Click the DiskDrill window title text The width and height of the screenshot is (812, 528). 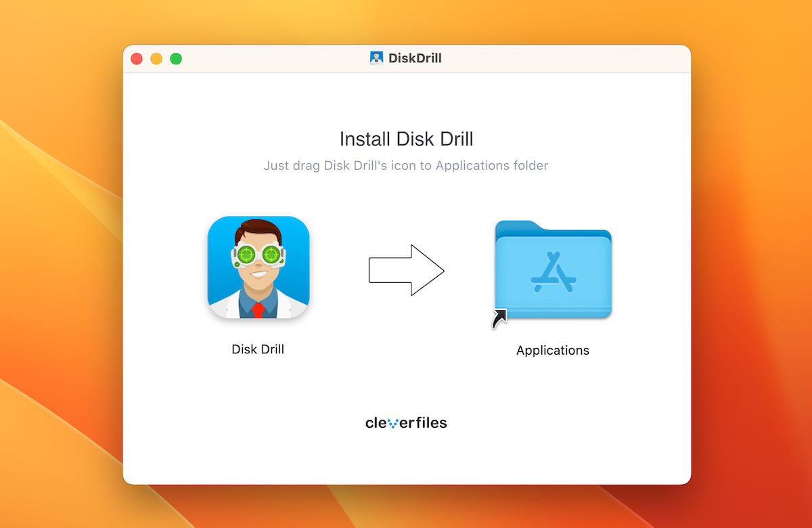pyautogui.click(x=415, y=58)
